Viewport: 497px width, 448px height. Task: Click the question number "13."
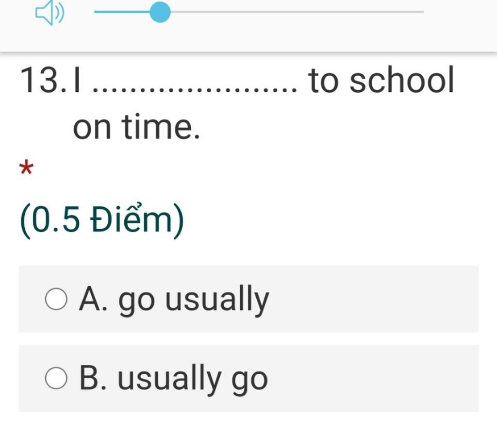point(43,81)
